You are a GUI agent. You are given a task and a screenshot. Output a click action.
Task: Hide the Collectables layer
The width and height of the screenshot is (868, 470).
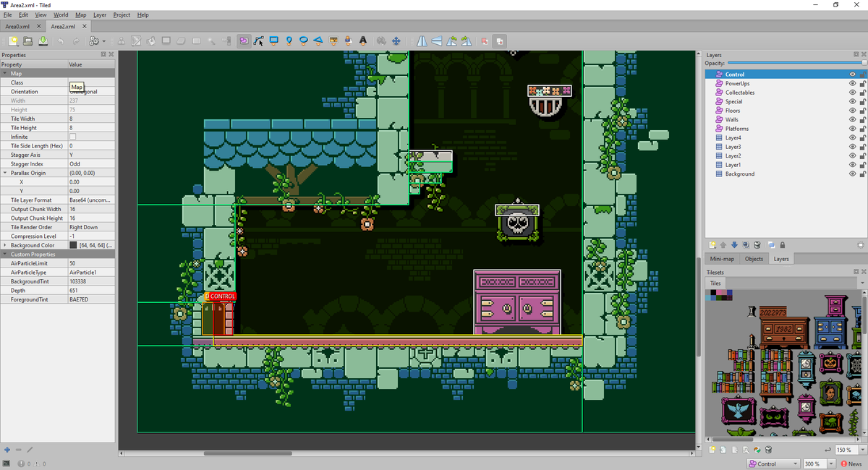click(x=852, y=93)
